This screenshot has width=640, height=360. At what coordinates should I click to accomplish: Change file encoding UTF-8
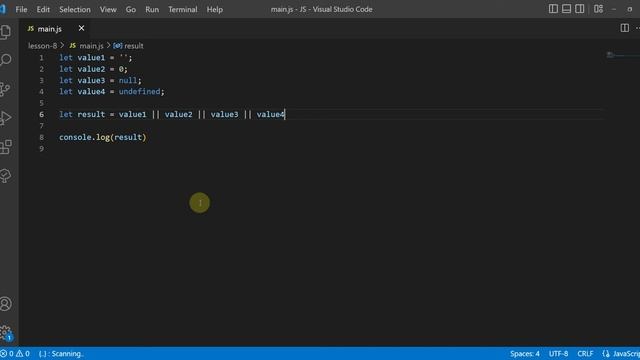pyautogui.click(x=558, y=353)
